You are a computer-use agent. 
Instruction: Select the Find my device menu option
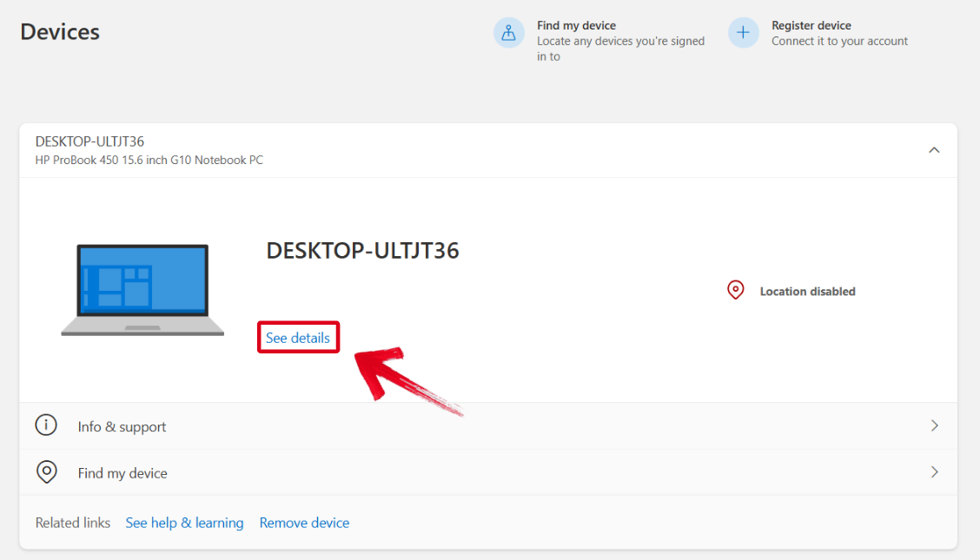tap(576, 25)
